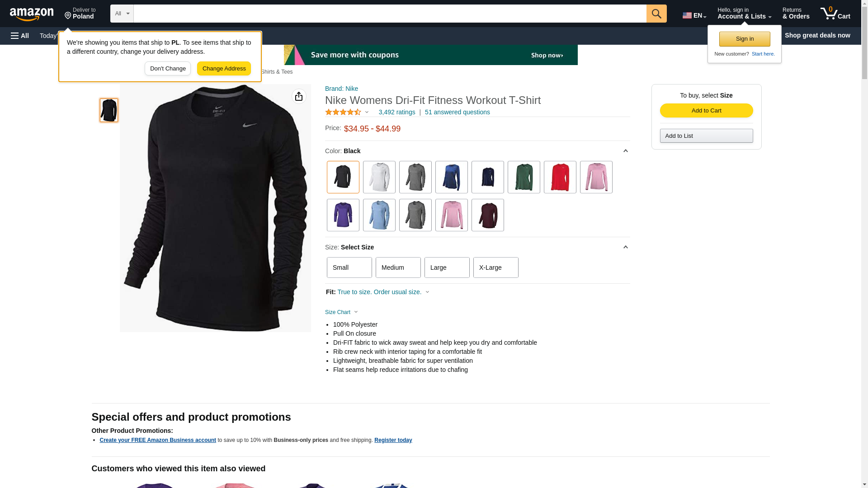Click the Deliver to Poland location icon
868x488 pixels.
(x=68, y=16)
